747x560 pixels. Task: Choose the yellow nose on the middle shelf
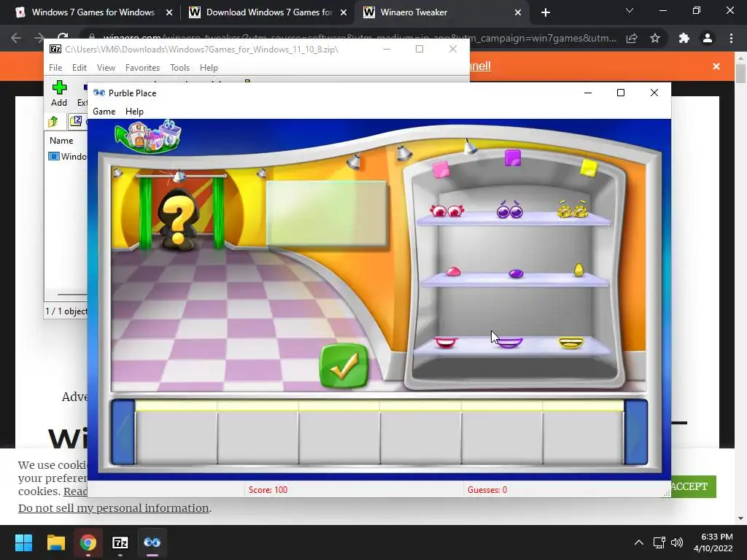tap(578, 270)
